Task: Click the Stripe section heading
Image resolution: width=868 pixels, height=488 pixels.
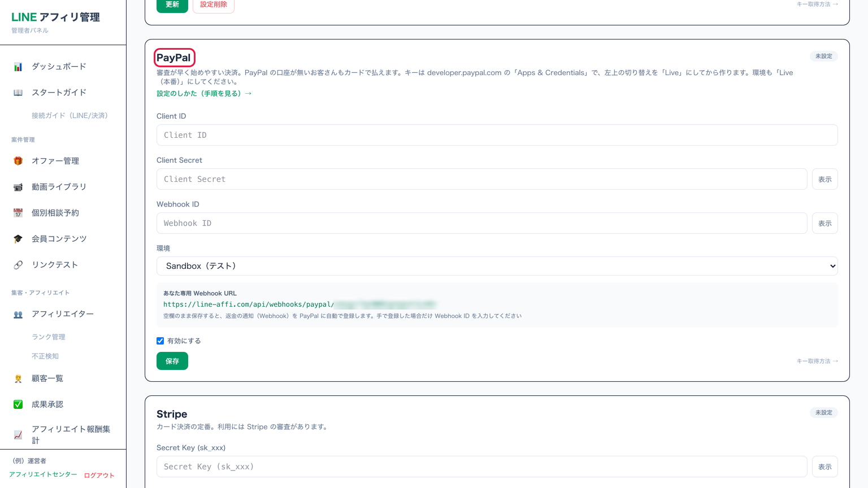Action: [x=172, y=414]
